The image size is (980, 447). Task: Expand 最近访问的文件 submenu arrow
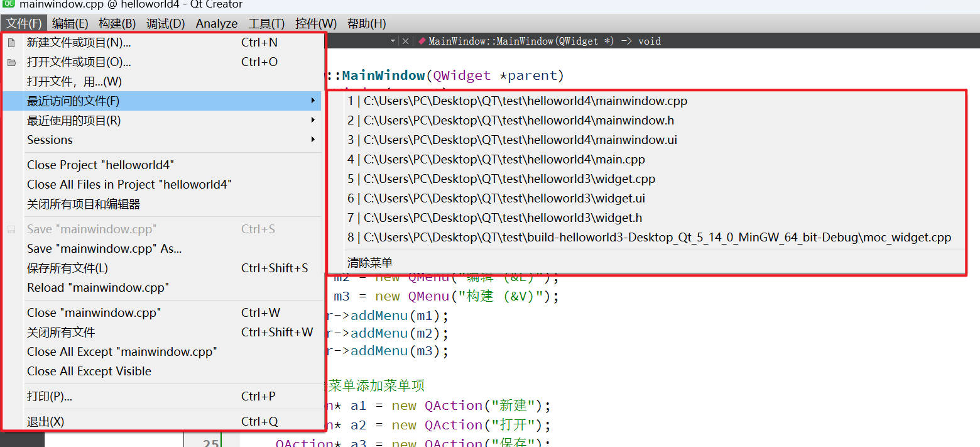pos(313,101)
